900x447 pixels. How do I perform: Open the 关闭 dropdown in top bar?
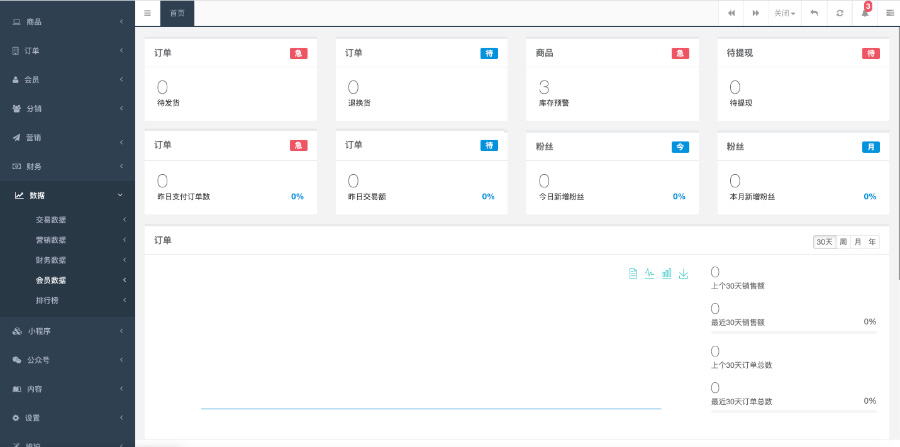784,13
